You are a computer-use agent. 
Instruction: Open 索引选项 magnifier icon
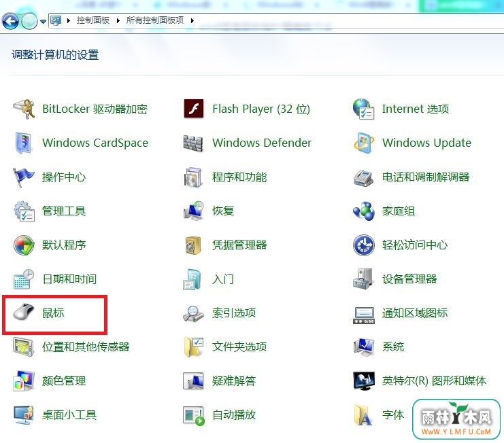point(193,314)
